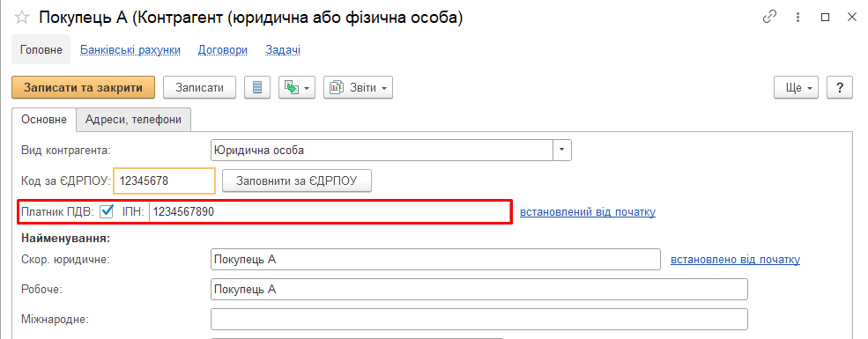Viewport: 868px width, 339px height.
Task: Switch to the Головне section
Action: pos(41,50)
